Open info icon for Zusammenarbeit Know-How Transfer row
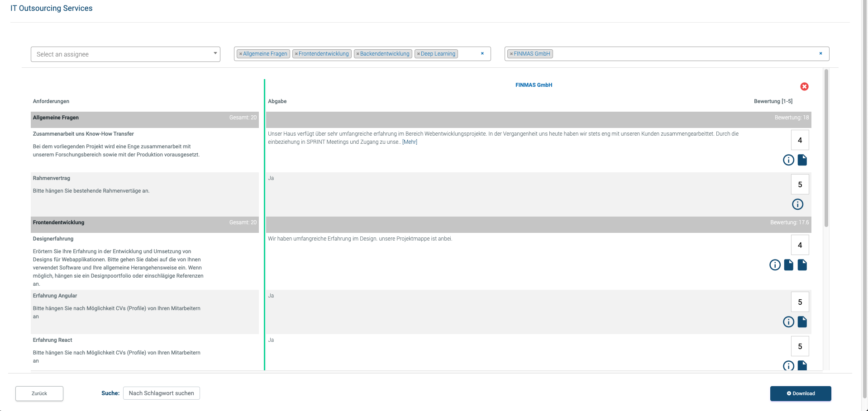 788,160
